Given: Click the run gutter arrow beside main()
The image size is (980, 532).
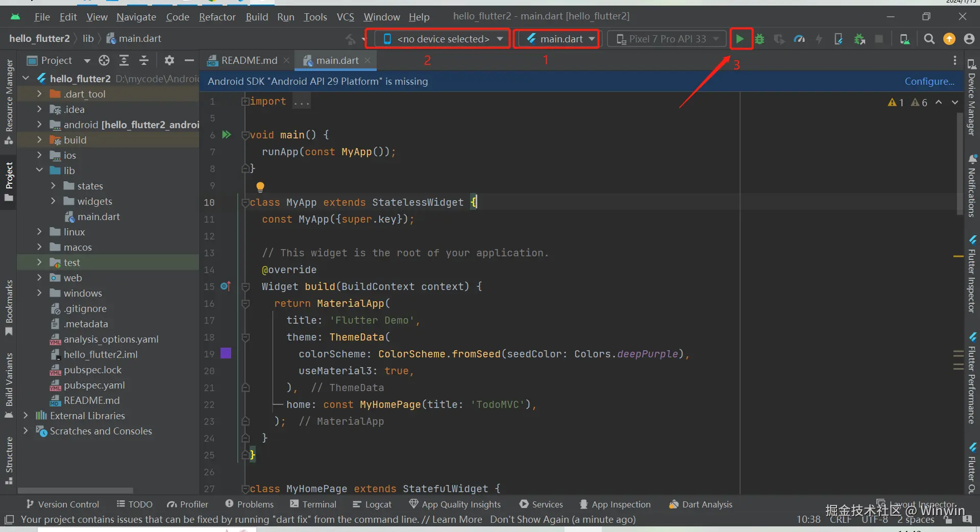Looking at the screenshot, I should [227, 135].
